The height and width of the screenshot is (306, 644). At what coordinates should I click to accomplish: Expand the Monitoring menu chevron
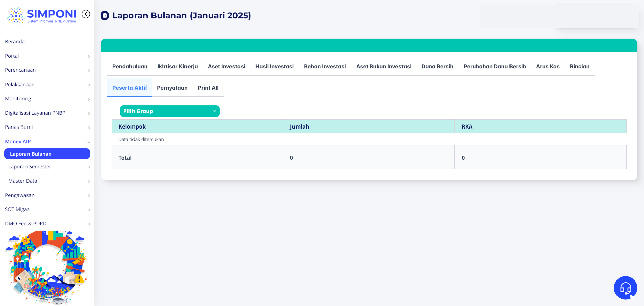tap(89, 99)
